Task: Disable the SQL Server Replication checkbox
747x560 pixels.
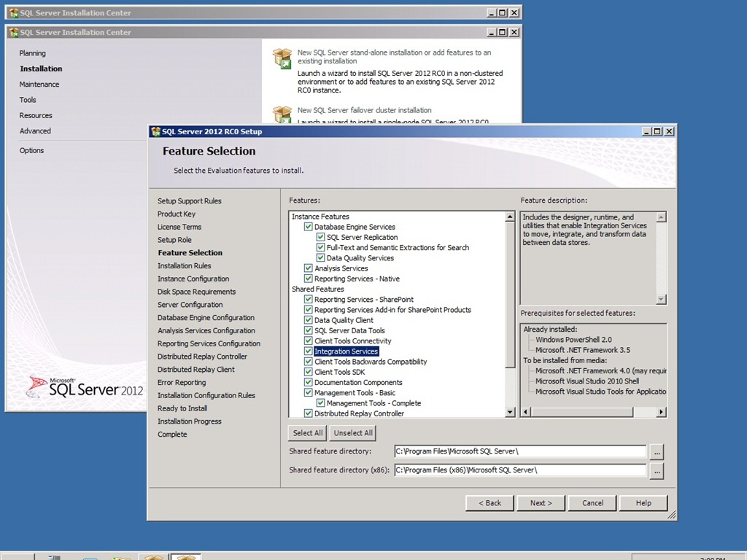Action: 321,237
